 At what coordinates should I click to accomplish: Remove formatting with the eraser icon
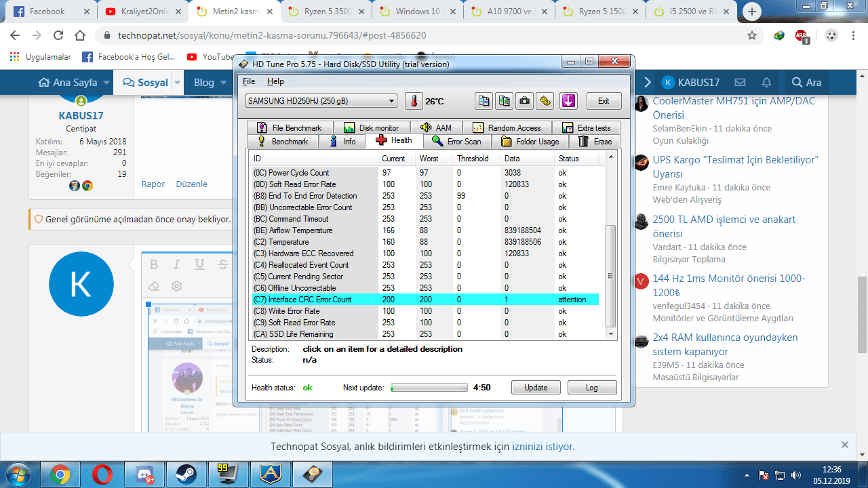pos(154,286)
